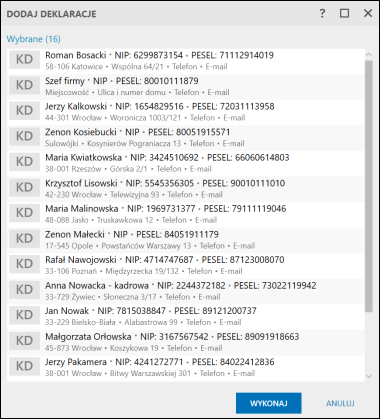Select the Jerzy Kalkowski name text

click(x=76, y=106)
